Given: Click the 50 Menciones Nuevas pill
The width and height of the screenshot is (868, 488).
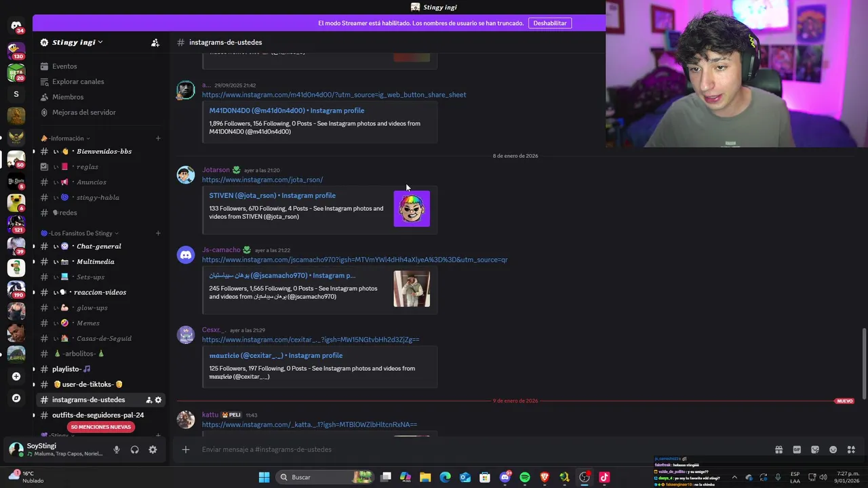Looking at the screenshot, I should click(x=101, y=427).
